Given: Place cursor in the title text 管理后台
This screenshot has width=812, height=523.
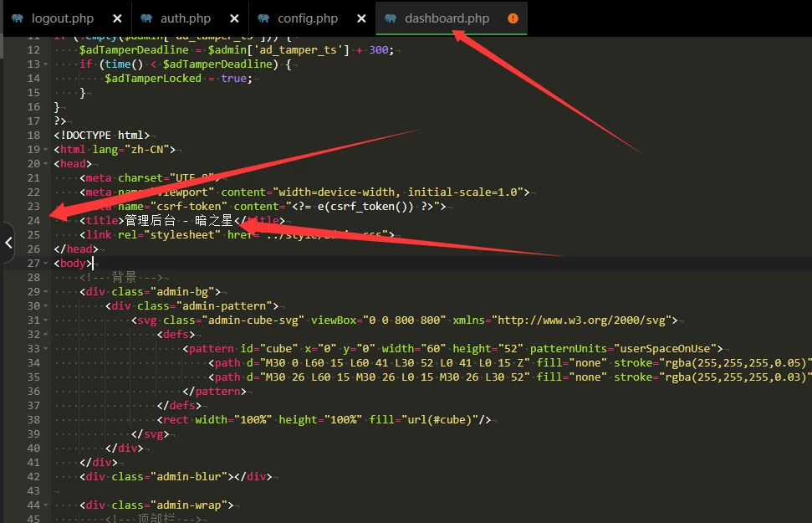Looking at the screenshot, I should point(151,221).
